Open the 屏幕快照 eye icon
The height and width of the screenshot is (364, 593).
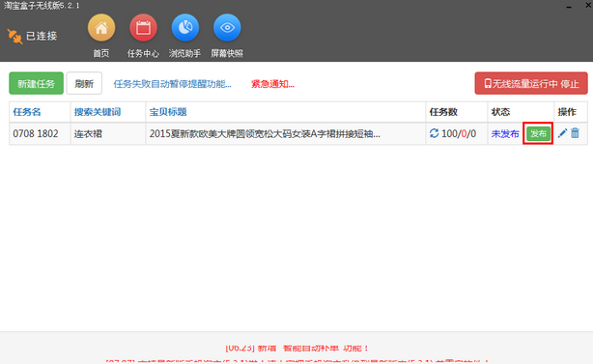pos(227,28)
